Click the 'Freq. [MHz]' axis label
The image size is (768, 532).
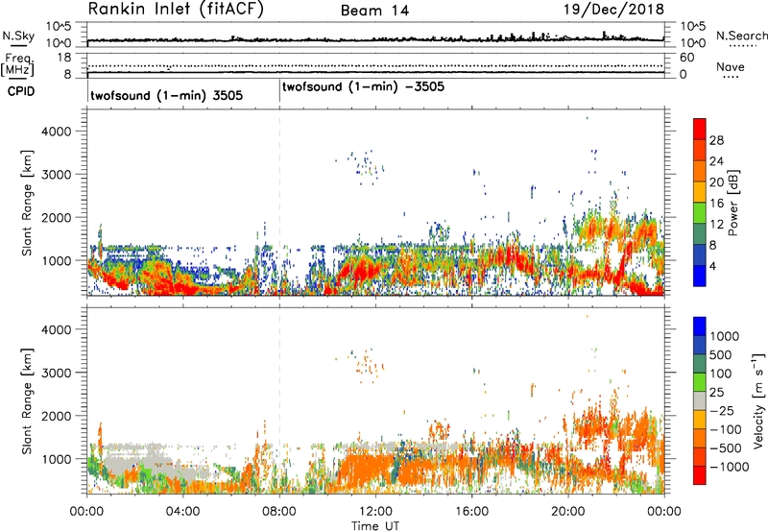coord(17,64)
